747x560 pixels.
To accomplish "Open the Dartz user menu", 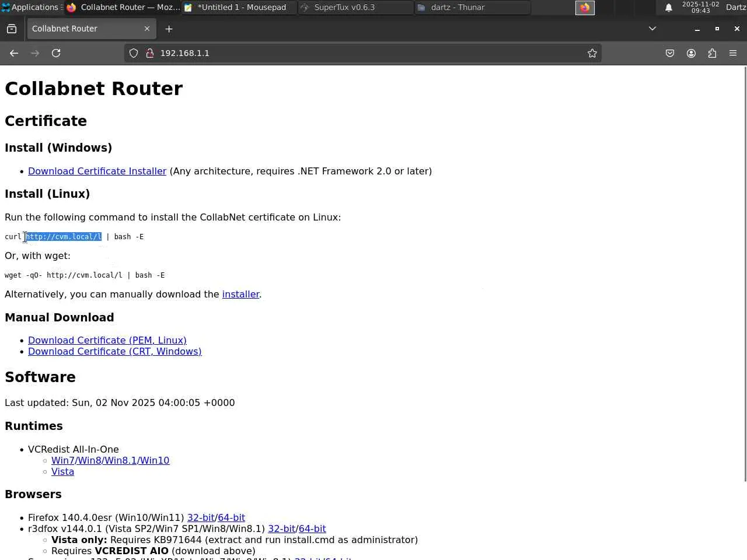I will [735, 8].
